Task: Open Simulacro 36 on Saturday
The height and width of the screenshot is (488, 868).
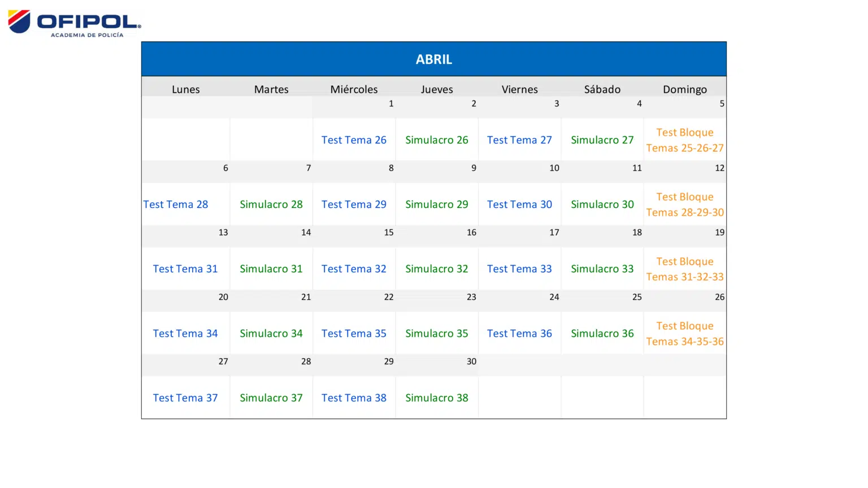Action: [x=602, y=333]
